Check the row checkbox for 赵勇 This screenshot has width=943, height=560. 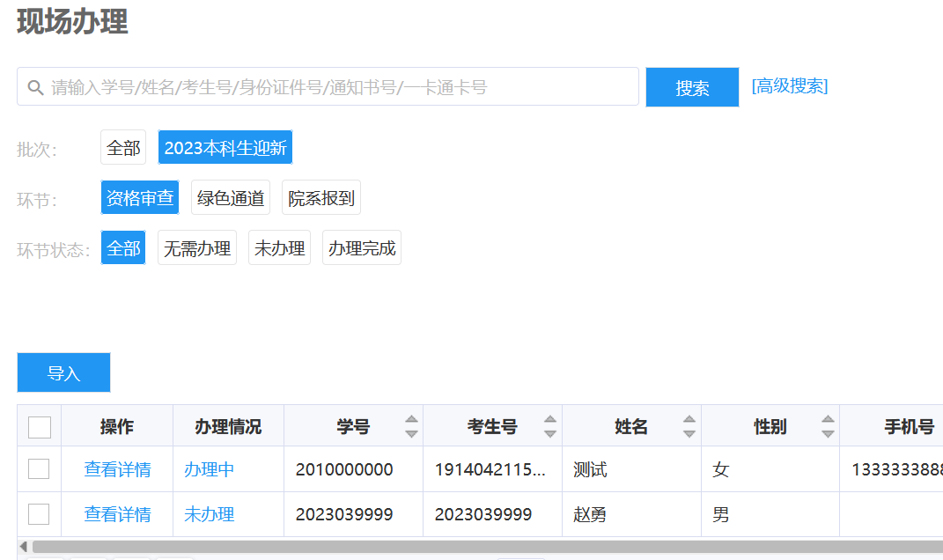point(39,514)
